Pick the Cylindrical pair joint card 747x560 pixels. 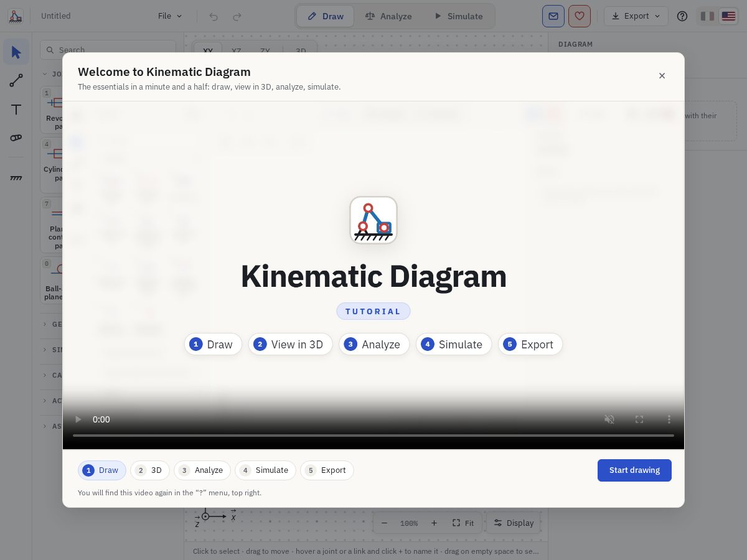click(x=52, y=166)
